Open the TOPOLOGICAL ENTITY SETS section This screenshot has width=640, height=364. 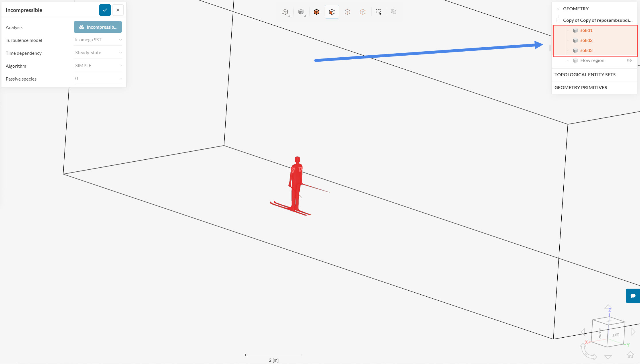click(x=585, y=75)
